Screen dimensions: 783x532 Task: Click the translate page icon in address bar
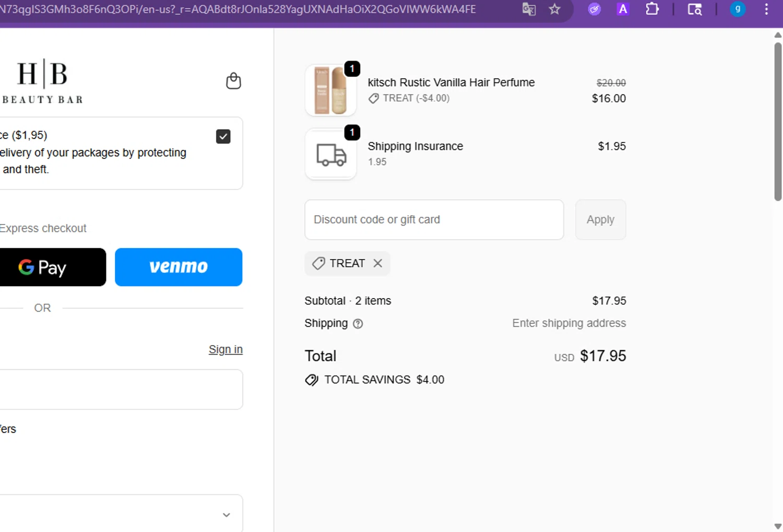pyautogui.click(x=529, y=9)
